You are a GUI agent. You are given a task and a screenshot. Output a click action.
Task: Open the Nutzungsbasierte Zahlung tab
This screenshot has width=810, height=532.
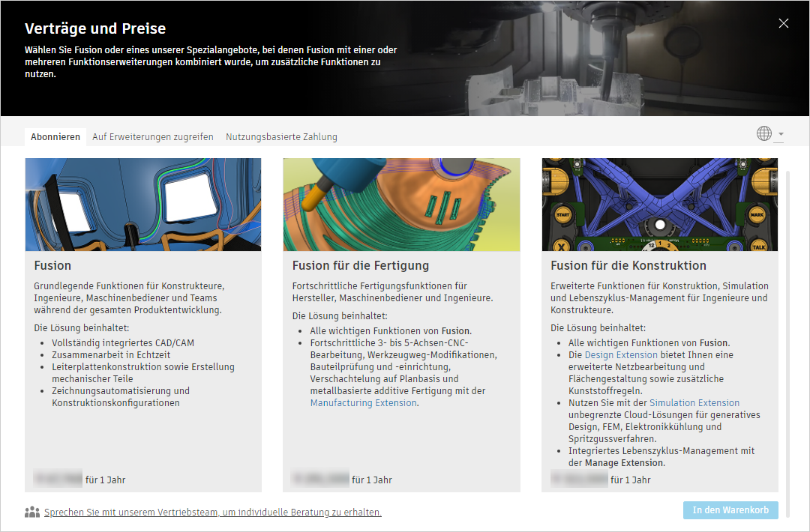pyautogui.click(x=281, y=136)
